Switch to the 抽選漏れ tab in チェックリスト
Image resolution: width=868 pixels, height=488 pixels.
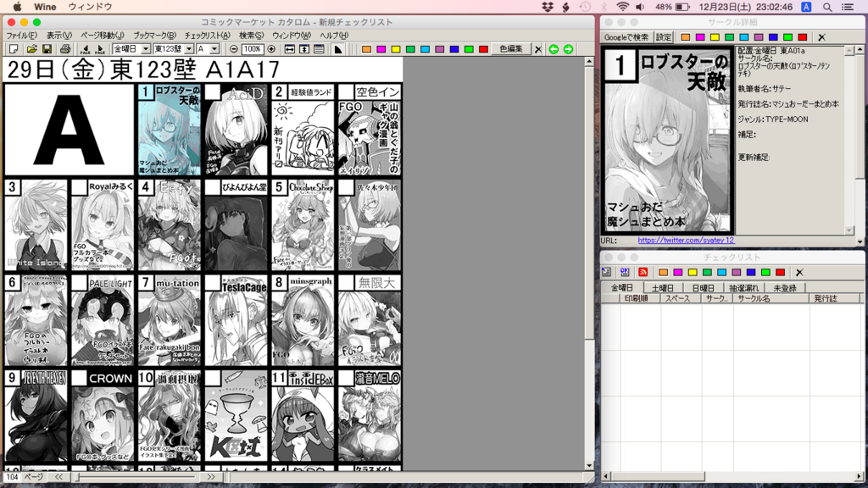[x=744, y=288]
